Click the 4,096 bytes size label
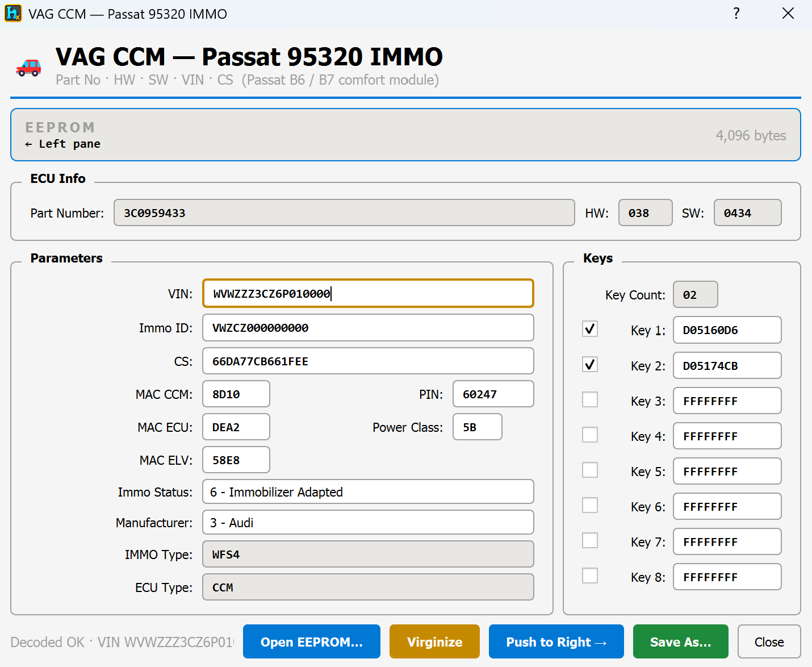Viewport: 812px width, 667px height. pyautogui.click(x=751, y=135)
